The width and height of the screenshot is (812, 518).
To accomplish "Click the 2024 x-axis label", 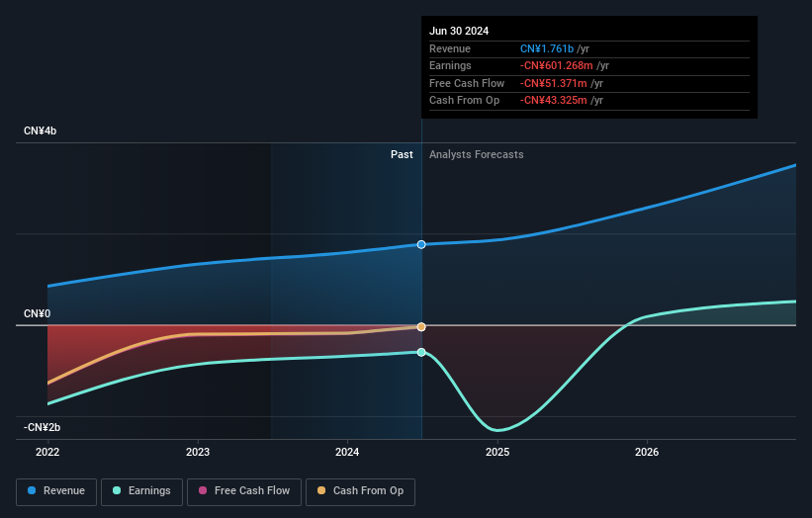I will 347,453.
